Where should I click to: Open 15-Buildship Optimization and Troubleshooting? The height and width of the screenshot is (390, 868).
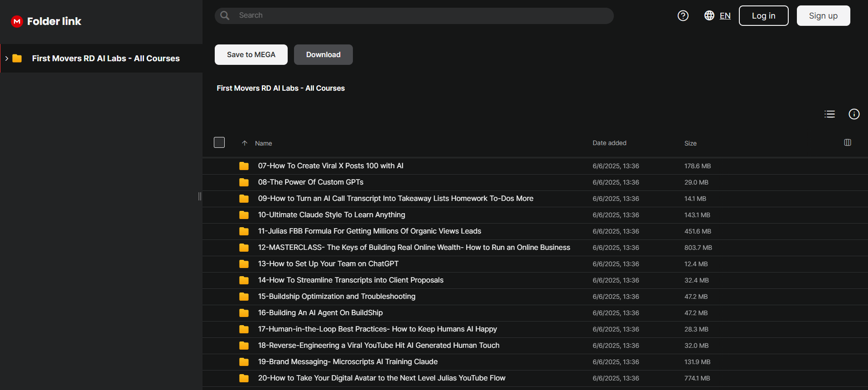(x=337, y=297)
